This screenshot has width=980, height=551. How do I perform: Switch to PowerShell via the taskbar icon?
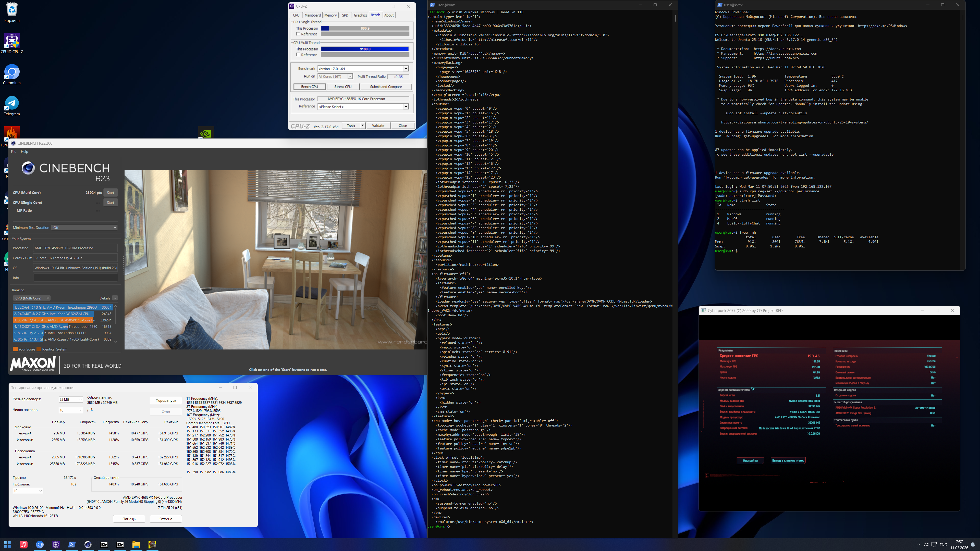click(x=72, y=545)
